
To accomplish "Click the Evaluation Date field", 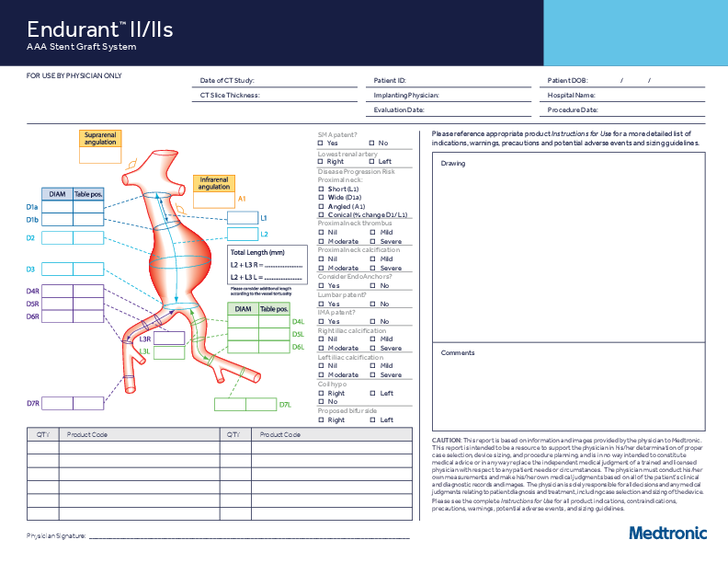I will 449,110.
